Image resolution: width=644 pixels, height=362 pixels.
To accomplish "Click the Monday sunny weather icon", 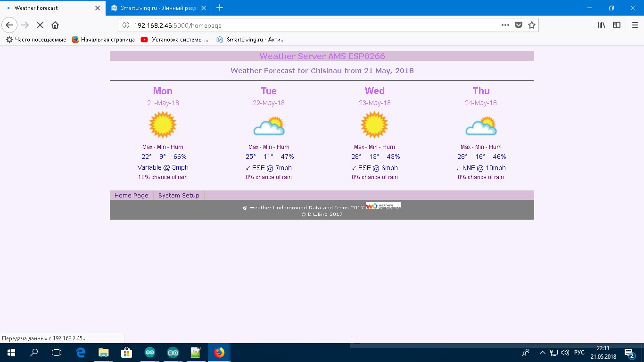I will [163, 125].
